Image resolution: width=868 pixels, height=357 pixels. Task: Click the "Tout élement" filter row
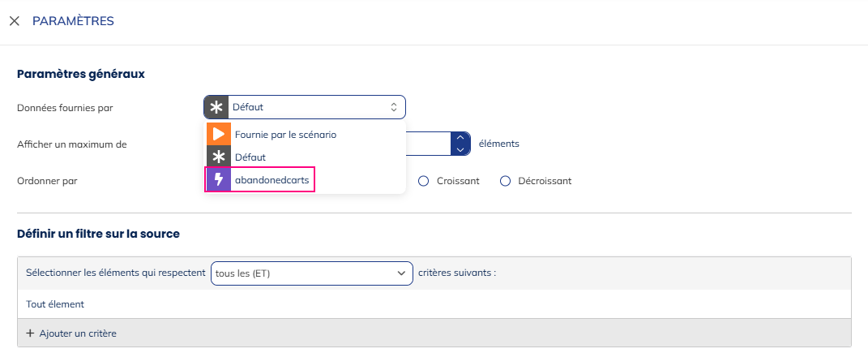(x=55, y=304)
